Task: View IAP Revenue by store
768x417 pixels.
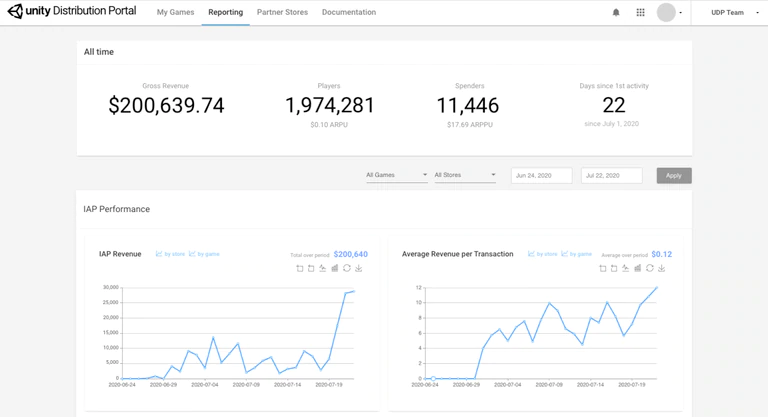Action: (170, 254)
